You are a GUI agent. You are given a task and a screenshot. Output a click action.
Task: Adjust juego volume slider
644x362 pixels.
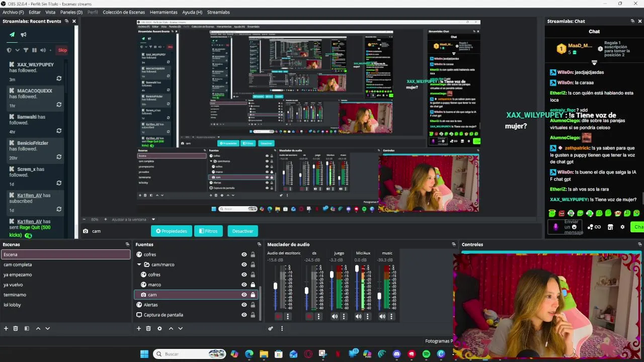click(x=332, y=275)
